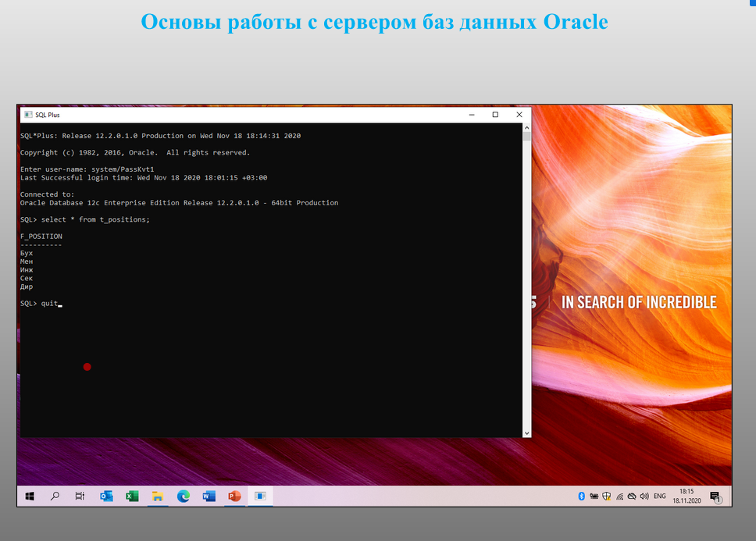Click the show desktop strip at taskbar edge
The height and width of the screenshot is (541, 756).
click(730, 497)
